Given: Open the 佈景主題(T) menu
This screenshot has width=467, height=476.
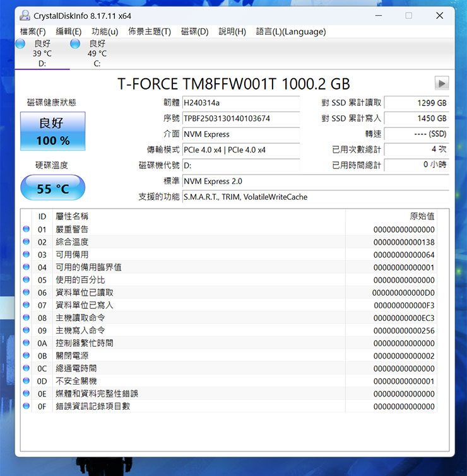Looking at the screenshot, I should [150, 32].
